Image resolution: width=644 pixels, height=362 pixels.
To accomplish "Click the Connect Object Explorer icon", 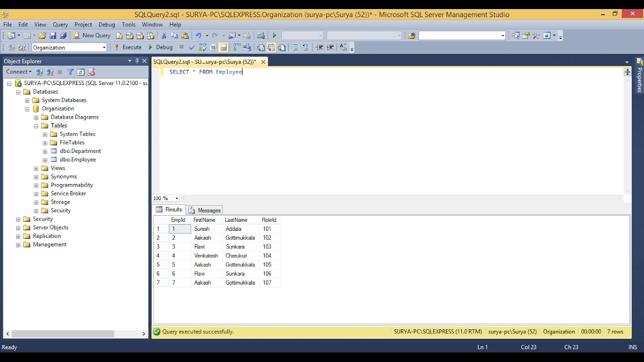I will coord(40,72).
